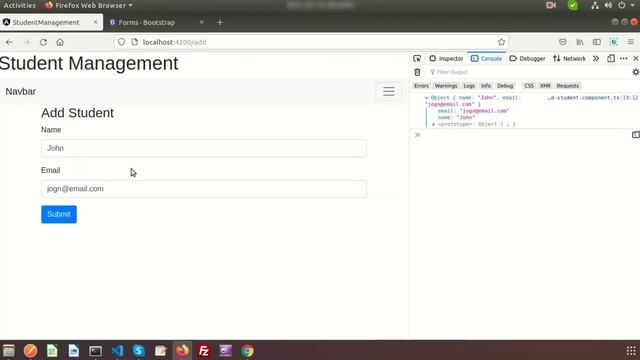Toggle the browser sidebar icon
Viewport: 640px width, 360px height.
coord(597,42)
